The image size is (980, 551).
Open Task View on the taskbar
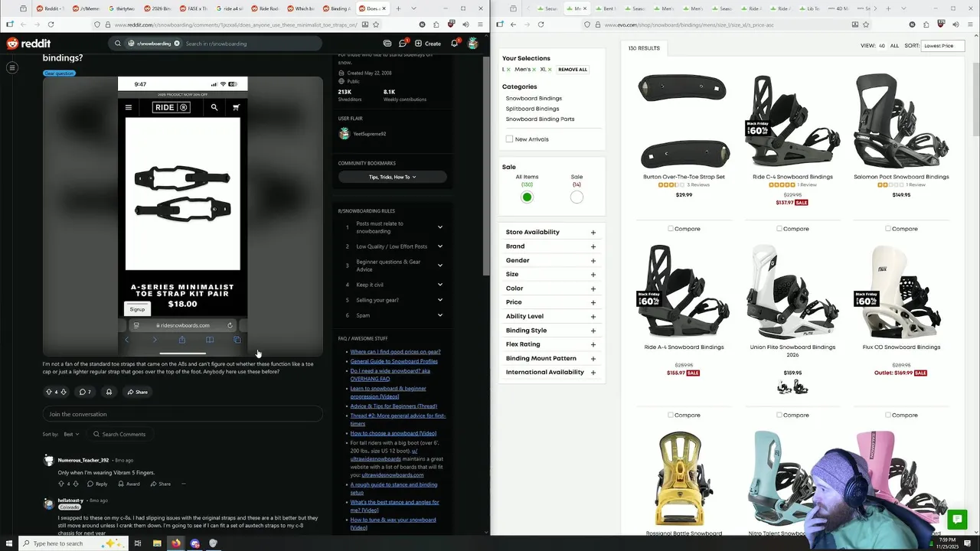tap(138, 543)
